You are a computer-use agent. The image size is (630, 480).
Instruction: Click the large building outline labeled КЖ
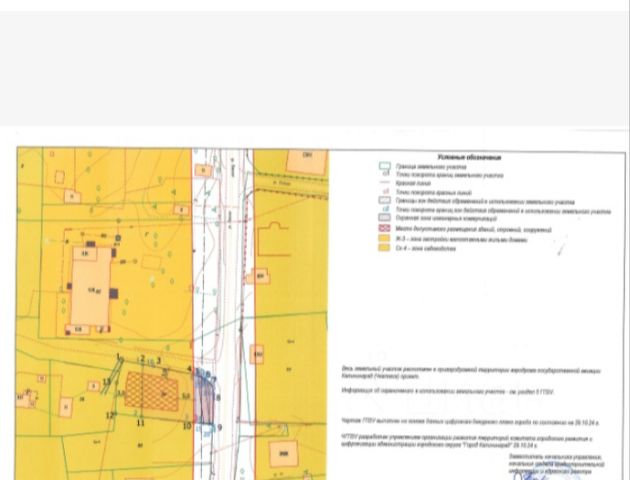point(92,287)
